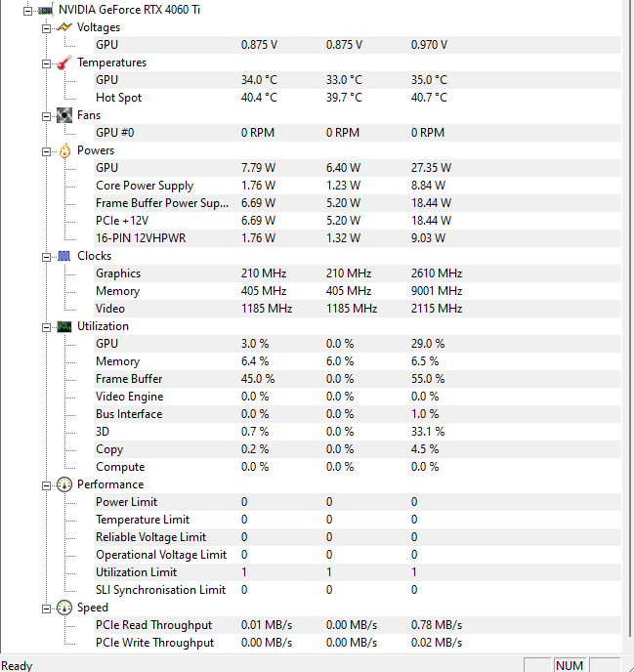Select the Frame Buffer utilization row
This screenshot has width=634, height=672.
coord(129,379)
